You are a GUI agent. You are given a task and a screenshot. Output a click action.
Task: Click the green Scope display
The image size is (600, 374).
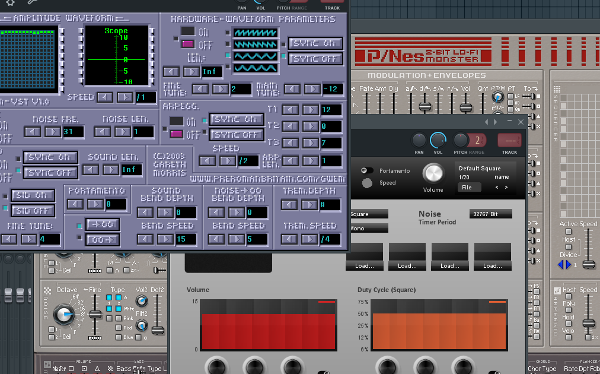(116, 56)
